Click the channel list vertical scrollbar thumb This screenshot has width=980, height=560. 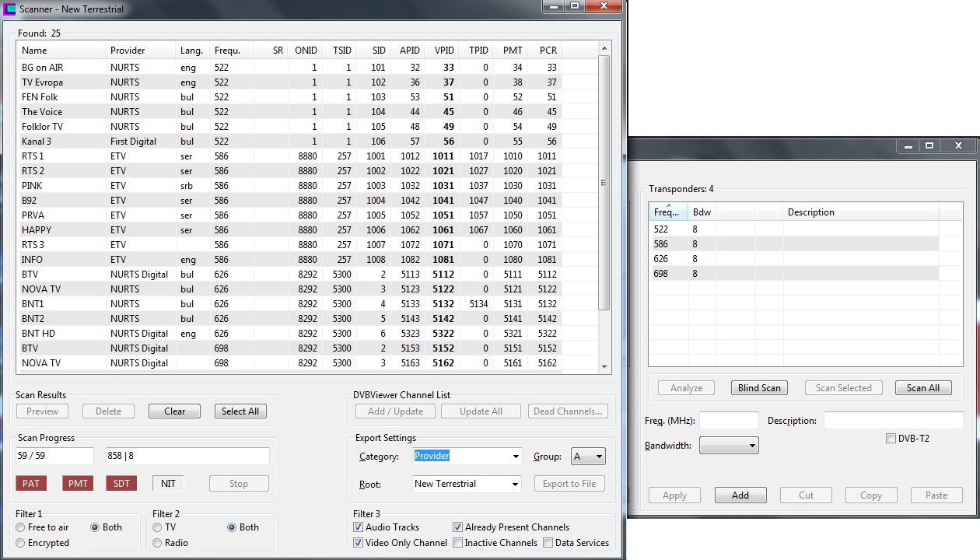click(604, 183)
